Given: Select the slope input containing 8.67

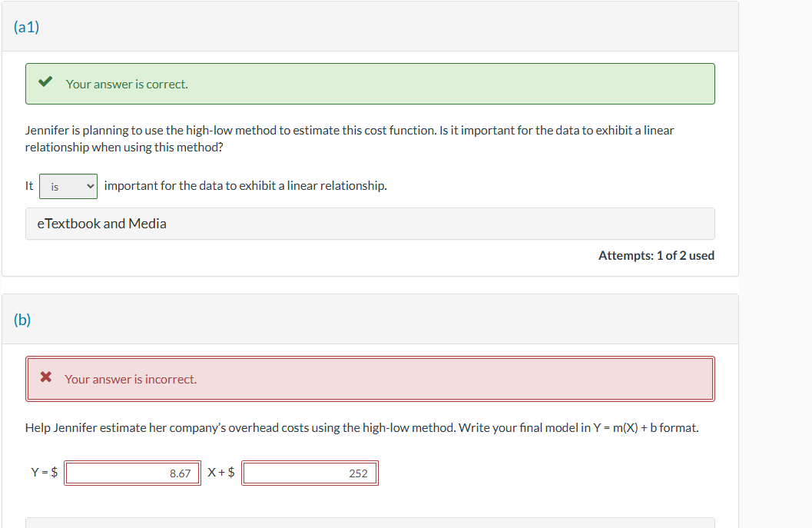Looking at the screenshot, I should coord(132,473).
